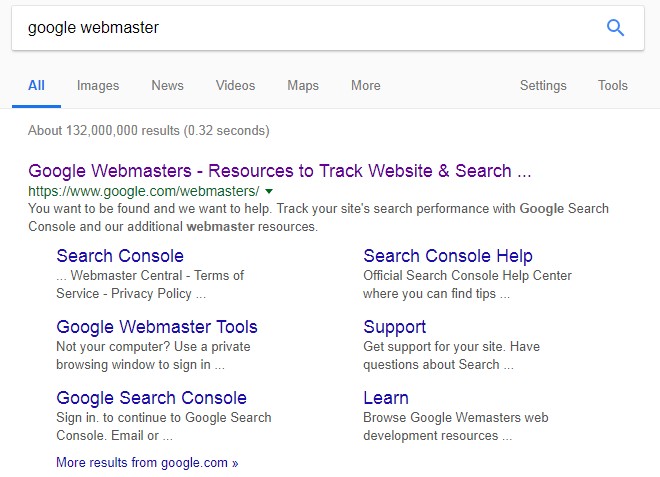Open the Support sitelink
This screenshot has width=660, height=477.
pyautogui.click(x=394, y=328)
